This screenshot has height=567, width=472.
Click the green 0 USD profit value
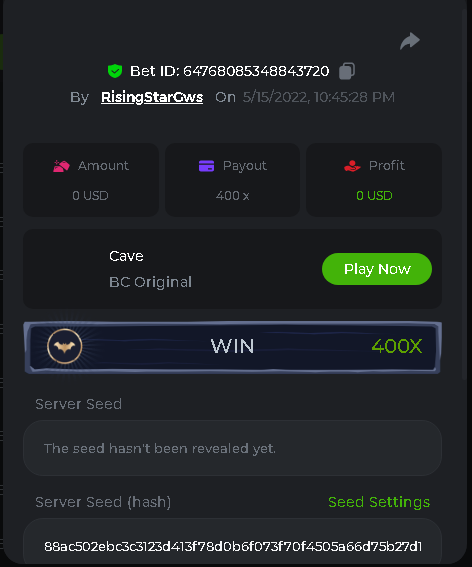click(374, 196)
